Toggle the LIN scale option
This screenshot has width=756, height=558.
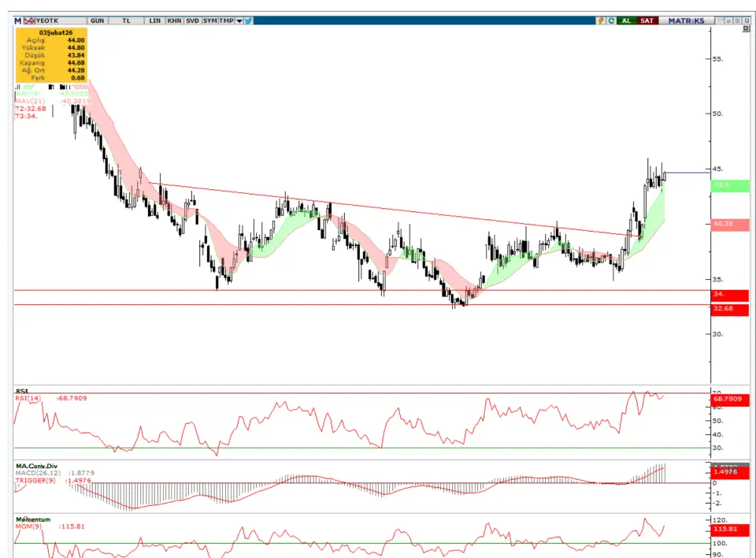[155, 20]
